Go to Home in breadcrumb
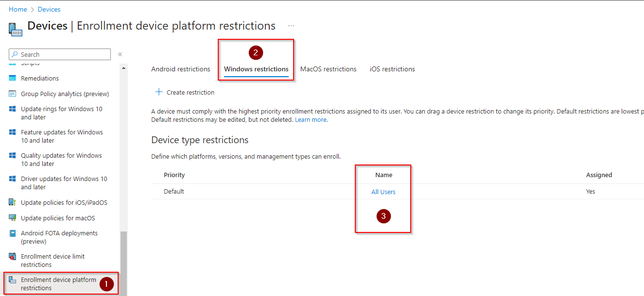This screenshot has height=296, width=644. coord(18,9)
